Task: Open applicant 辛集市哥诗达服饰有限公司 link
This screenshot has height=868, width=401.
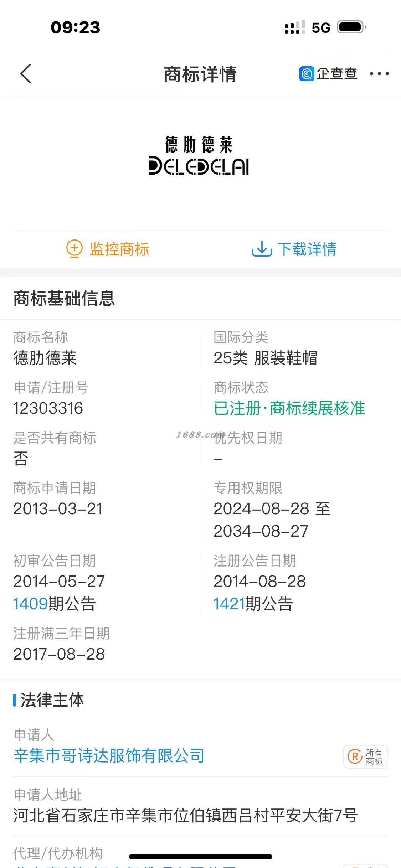Action: click(x=109, y=755)
